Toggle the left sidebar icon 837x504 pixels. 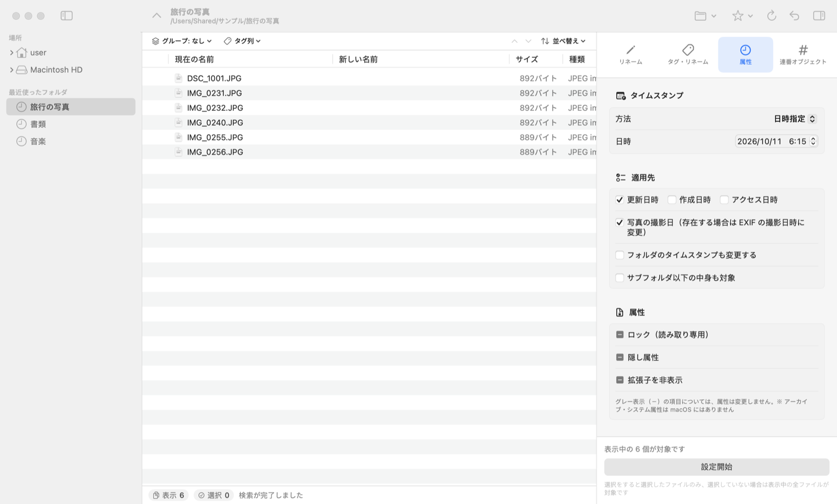click(x=66, y=16)
